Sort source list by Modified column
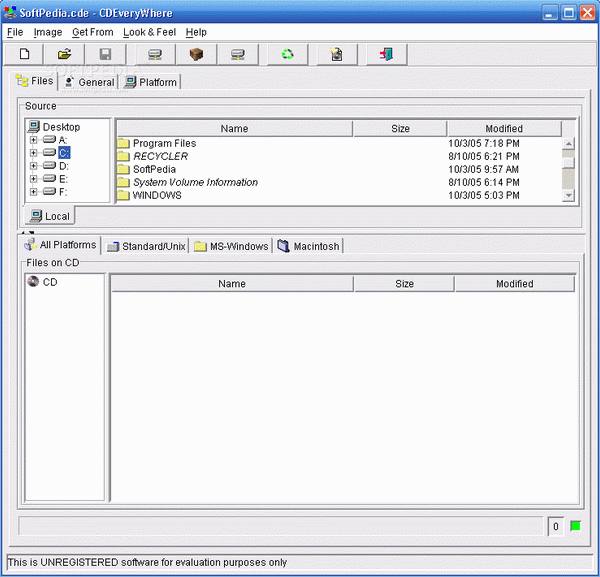Image resolution: width=600 pixels, height=577 pixels. coord(504,129)
